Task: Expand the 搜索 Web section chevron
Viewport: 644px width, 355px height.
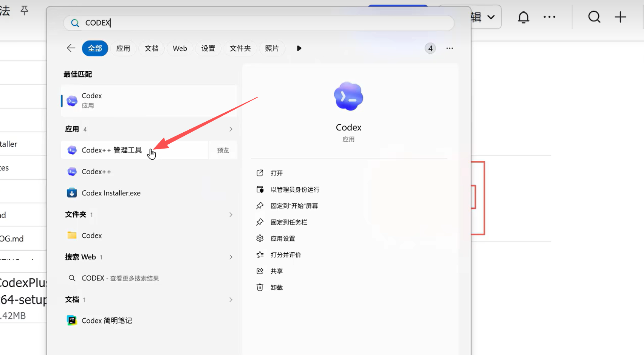Action: (x=231, y=257)
